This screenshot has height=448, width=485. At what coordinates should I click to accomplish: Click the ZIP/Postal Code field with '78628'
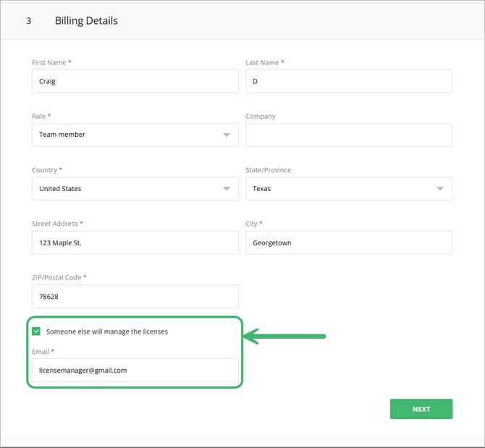click(135, 296)
